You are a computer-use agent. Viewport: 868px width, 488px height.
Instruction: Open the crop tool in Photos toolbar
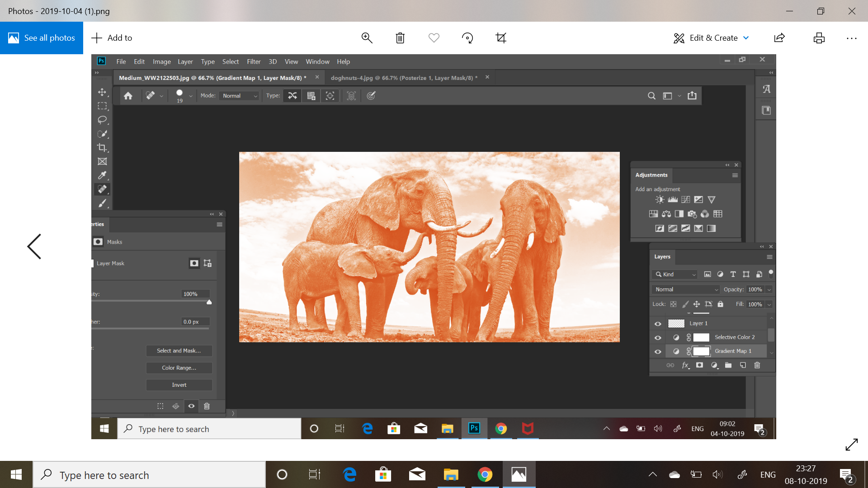tap(501, 38)
